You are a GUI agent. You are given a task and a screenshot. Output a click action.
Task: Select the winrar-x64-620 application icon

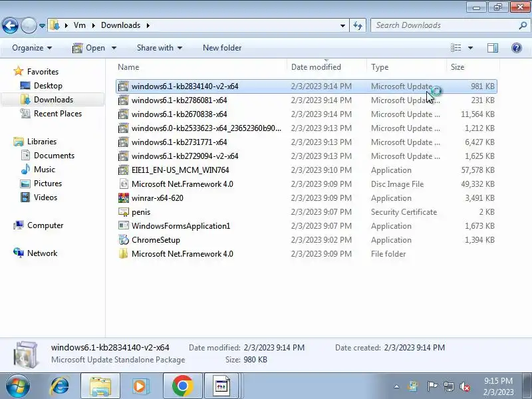124,198
